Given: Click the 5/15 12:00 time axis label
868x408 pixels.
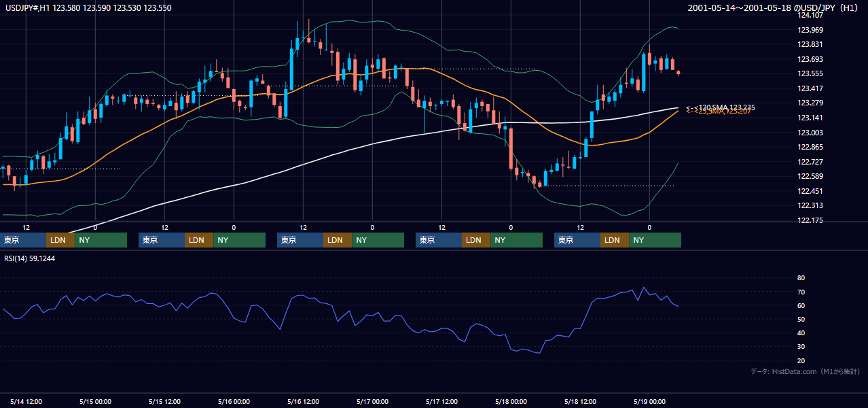Looking at the screenshot, I should click(165, 401).
